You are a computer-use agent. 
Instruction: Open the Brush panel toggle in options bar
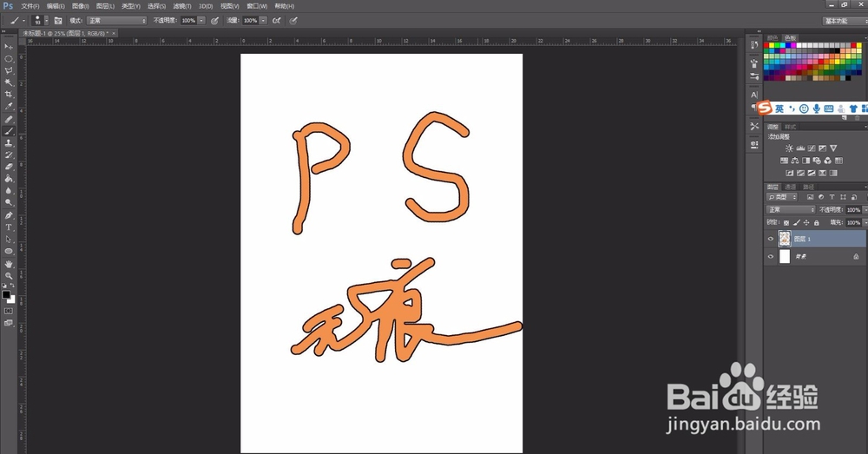pyautogui.click(x=58, y=21)
